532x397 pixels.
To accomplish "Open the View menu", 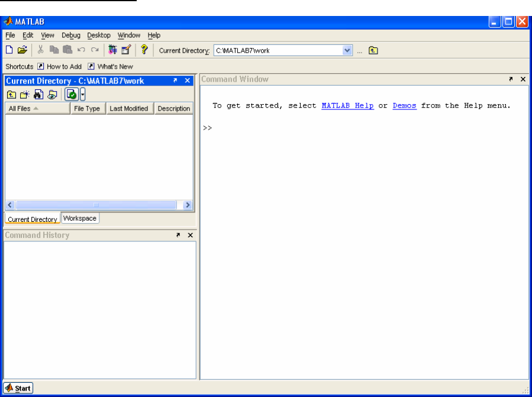I will [x=47, y=35].
